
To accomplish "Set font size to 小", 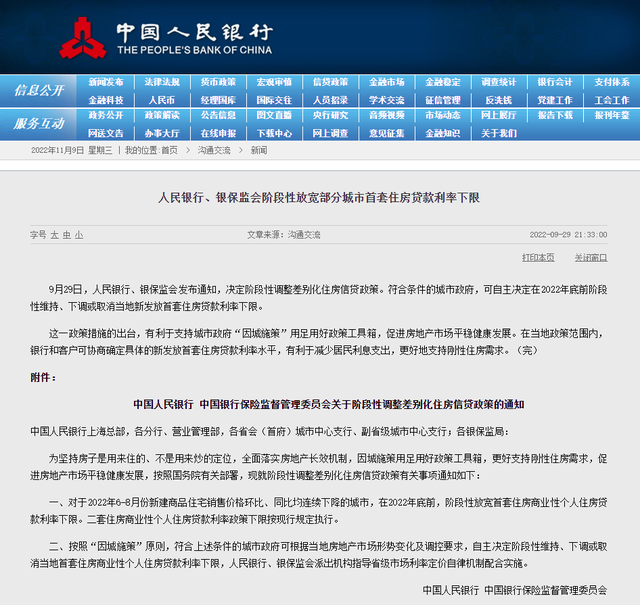I will pos(79,235).
